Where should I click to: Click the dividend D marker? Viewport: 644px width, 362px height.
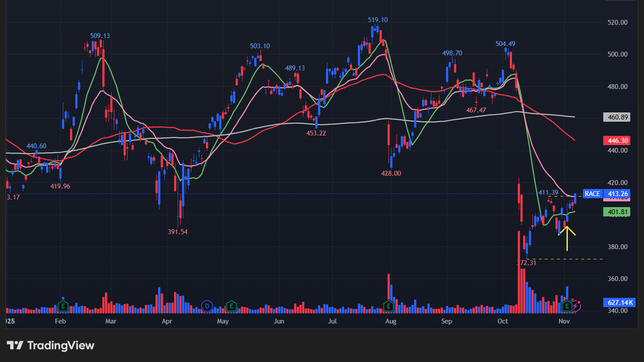207,305
